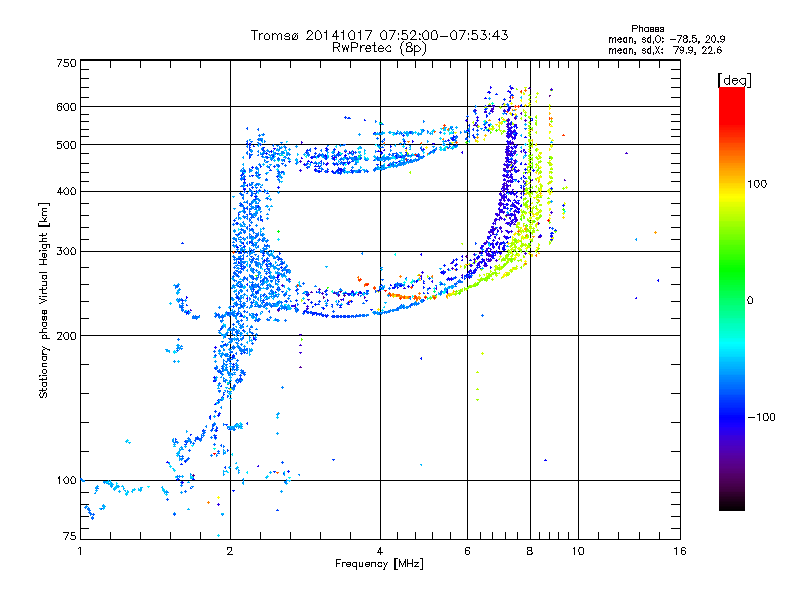Click the colorbar tick label '0'
The height and width of the screenshot is (600, 800).
[750, 301]
